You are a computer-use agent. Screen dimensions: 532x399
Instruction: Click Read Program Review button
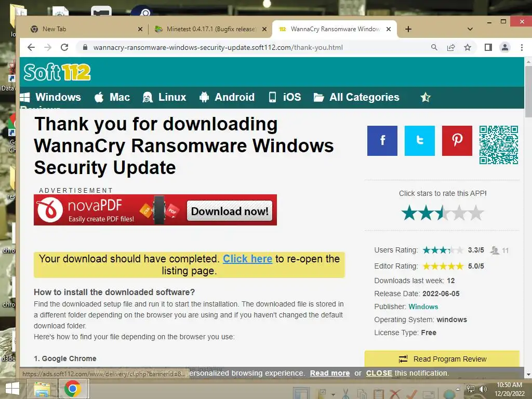(x=442, y=358)
